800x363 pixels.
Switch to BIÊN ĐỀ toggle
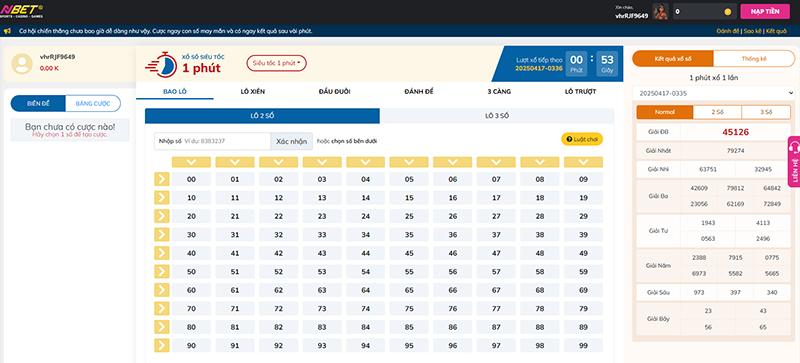[38, 103]
